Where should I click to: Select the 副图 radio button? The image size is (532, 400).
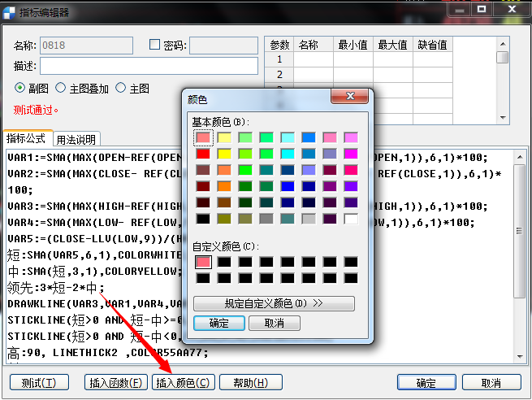(20, 88)
